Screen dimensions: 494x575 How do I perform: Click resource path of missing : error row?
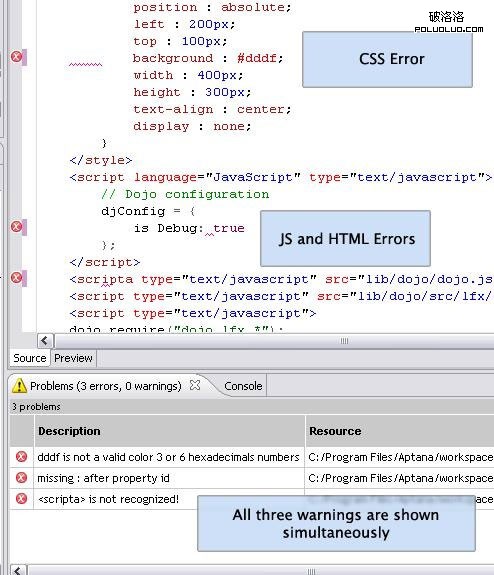pos(400,478)
